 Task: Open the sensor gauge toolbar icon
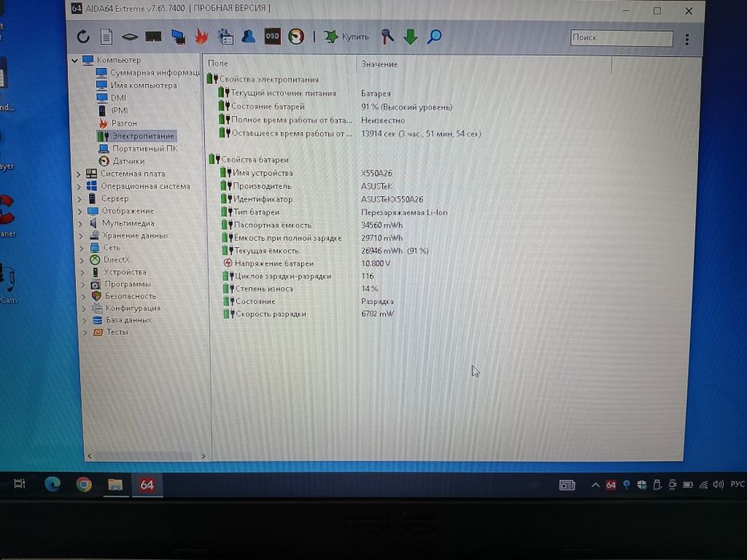point(296,37)
